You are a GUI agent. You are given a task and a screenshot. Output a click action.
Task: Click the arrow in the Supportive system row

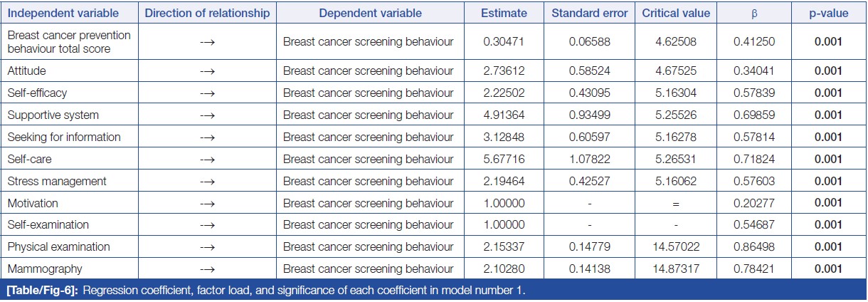tap(207, 115)
